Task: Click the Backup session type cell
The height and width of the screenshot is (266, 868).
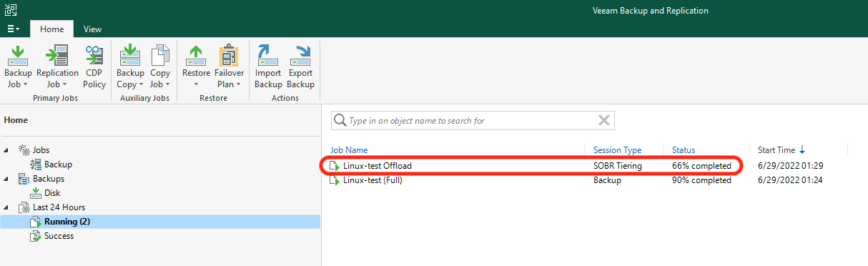Action: pyautogui.click(x=607, y=180)
